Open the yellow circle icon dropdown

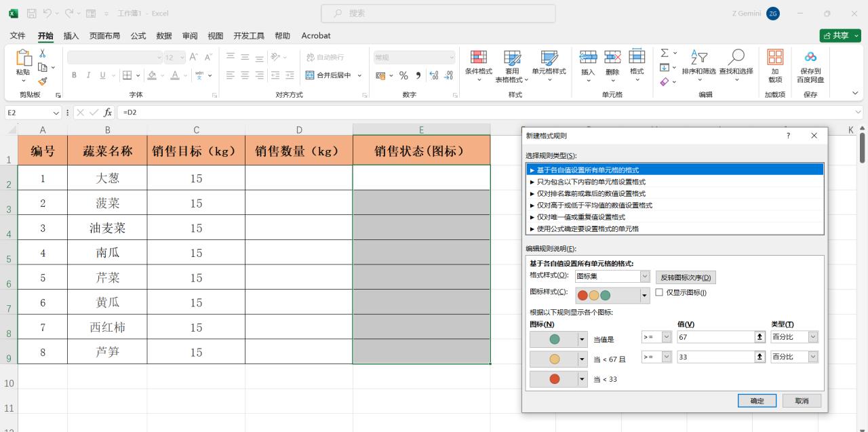pyautogui.click(x=583, y=359)
